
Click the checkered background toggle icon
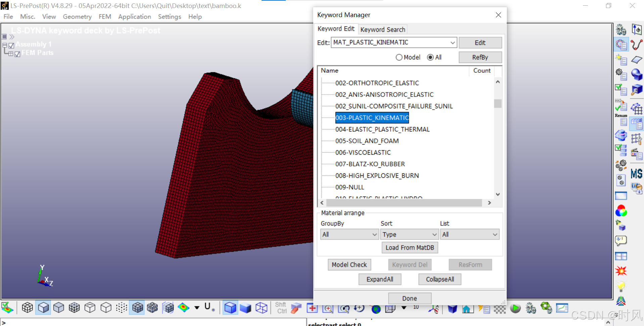point(500,309)
